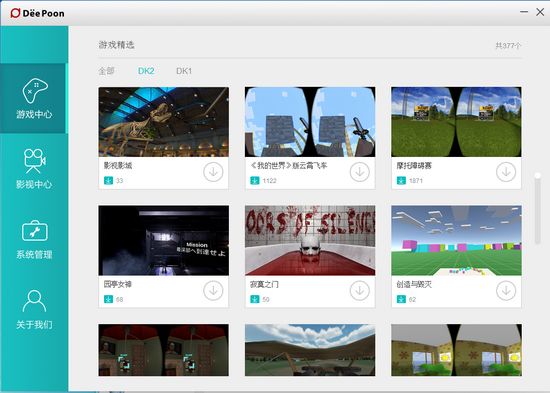Screen dimensions: 550x393
Task: Select the DK1 filter tab
Action: (x=184, y=71)
